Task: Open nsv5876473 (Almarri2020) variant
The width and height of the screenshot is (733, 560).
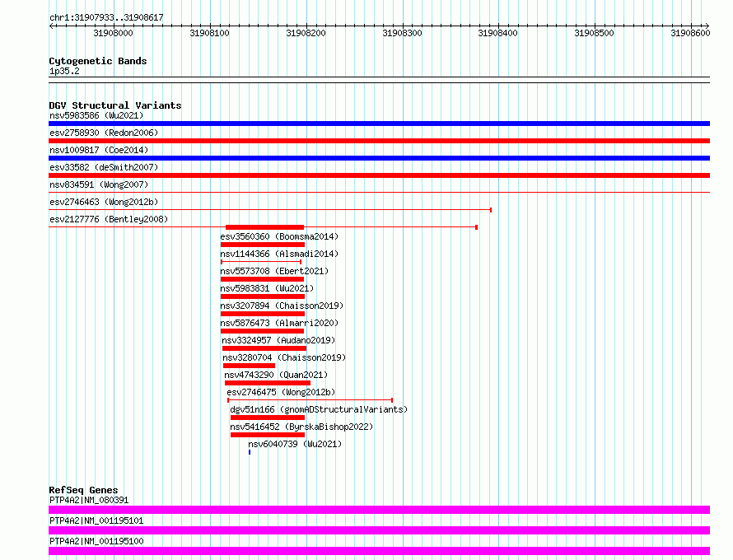Action: [279, 323]
